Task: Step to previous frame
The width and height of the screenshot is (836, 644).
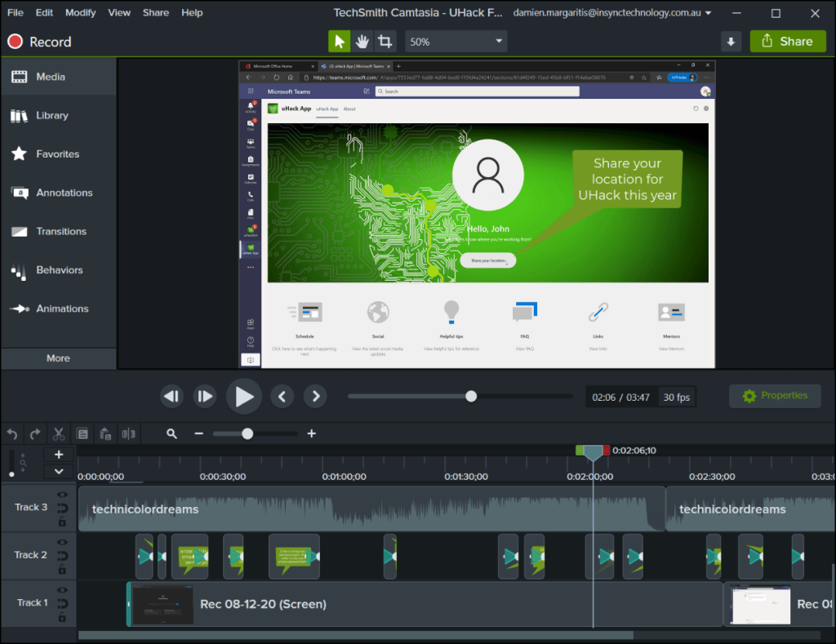Action: tap(282, 397)
